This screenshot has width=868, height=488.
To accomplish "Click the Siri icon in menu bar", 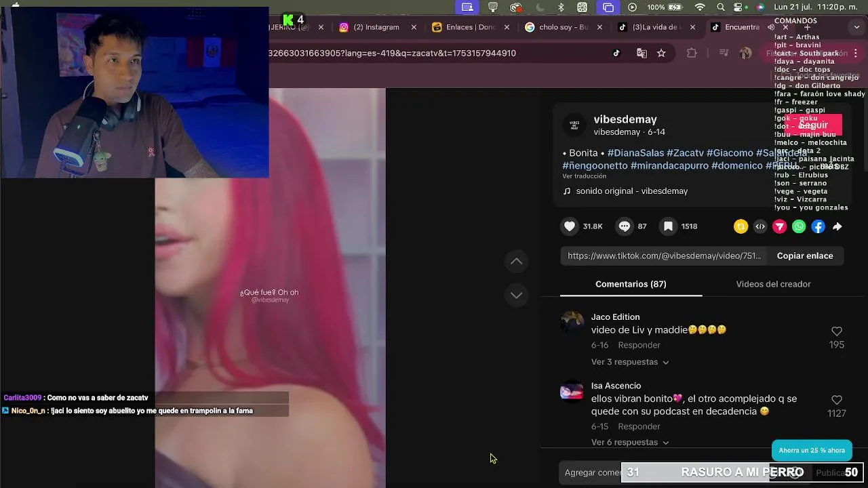I will coord(760,7).
